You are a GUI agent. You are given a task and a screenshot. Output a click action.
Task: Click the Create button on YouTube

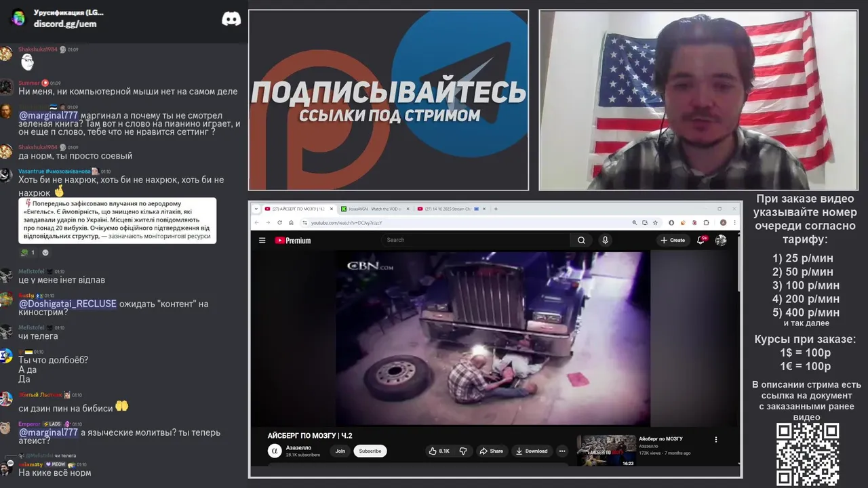pos(673,240)
